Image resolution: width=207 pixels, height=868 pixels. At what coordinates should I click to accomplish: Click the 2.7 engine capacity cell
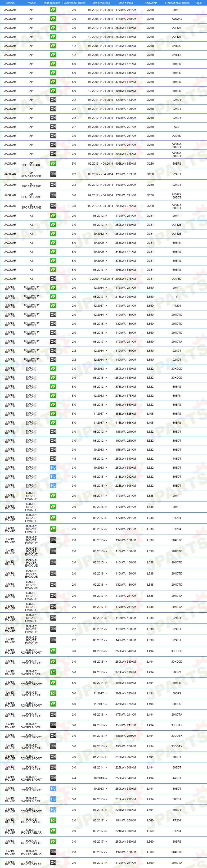tap(74, 127)
